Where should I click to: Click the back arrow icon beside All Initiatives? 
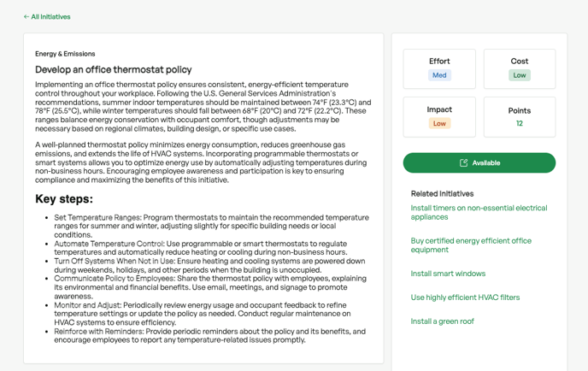26,17
